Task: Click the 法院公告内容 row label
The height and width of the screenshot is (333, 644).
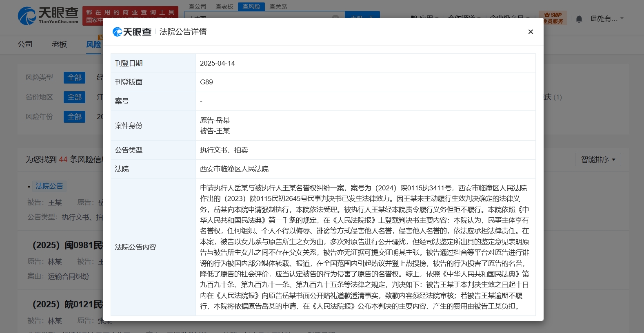Action: 135,247
